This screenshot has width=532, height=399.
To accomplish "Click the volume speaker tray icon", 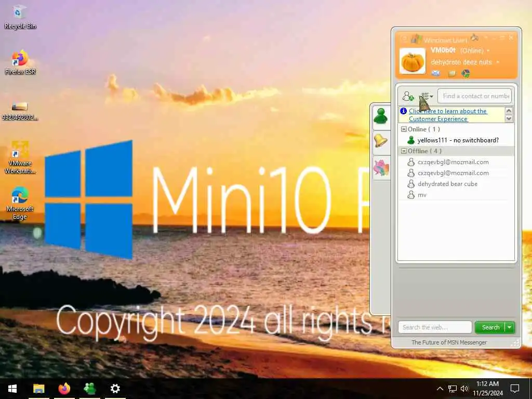I will point(464,389).
